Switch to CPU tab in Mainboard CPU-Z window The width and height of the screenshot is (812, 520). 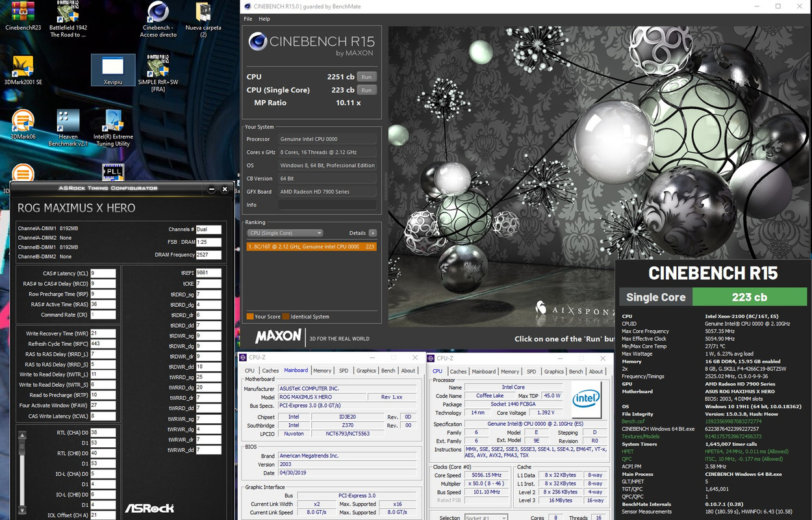pos(249,370)
